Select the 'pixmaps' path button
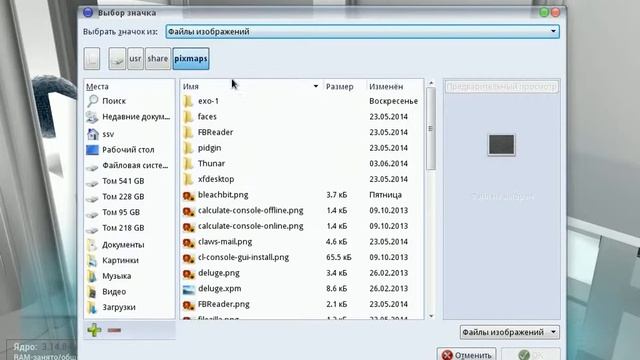The image size is (640, 360). point(191,59)
